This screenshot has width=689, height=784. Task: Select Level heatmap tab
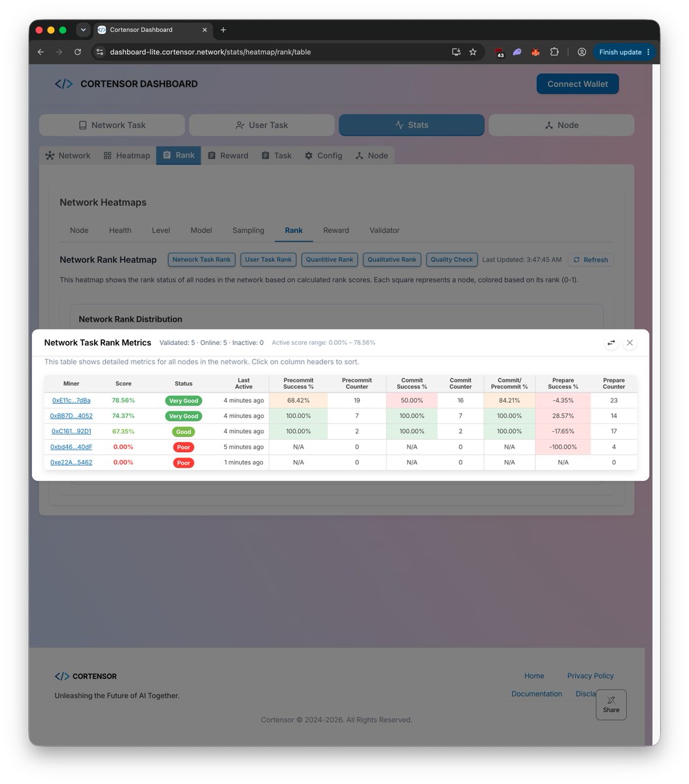(161, 230)
